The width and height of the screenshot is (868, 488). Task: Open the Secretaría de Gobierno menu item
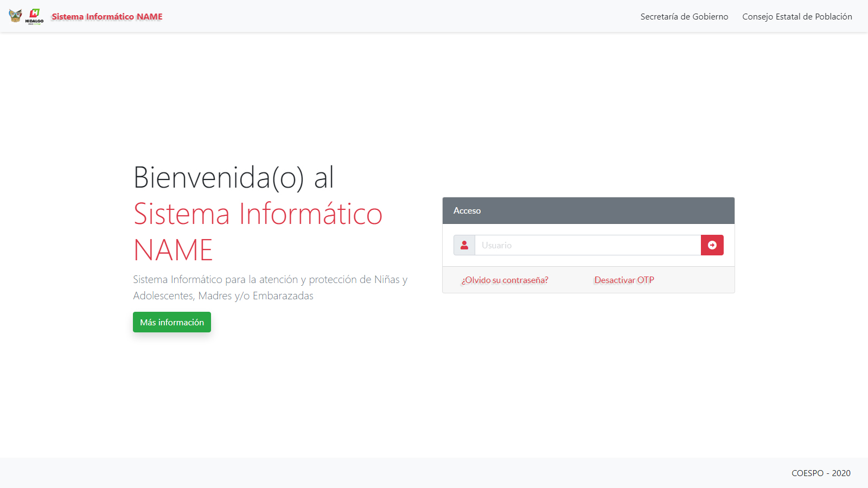tap(684, 17)
